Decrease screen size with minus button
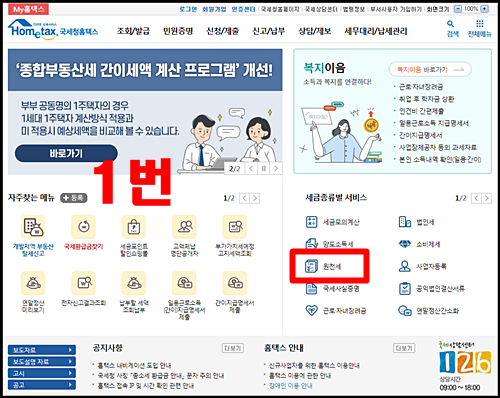 point(458,9)
